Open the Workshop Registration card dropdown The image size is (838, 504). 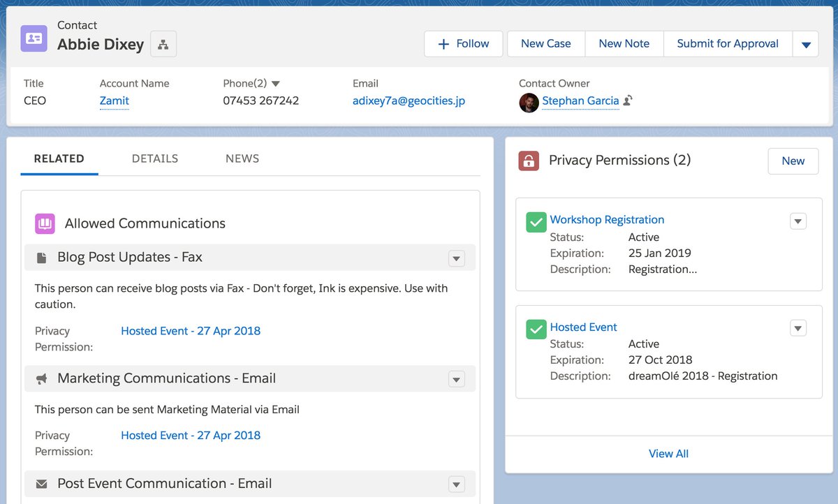click(x=798, y=221)
